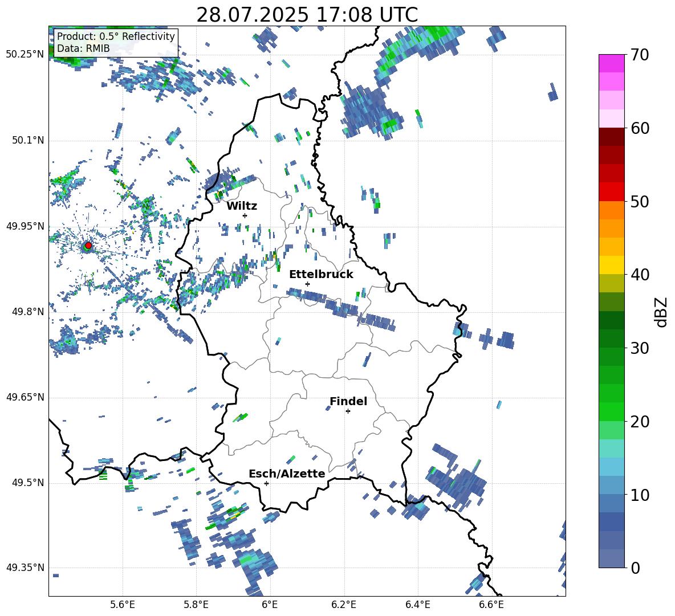The image size is (675, 616).
Task: Click the 50.25°N latitude label
Action: pyautogui.click(x=25, y=55)
